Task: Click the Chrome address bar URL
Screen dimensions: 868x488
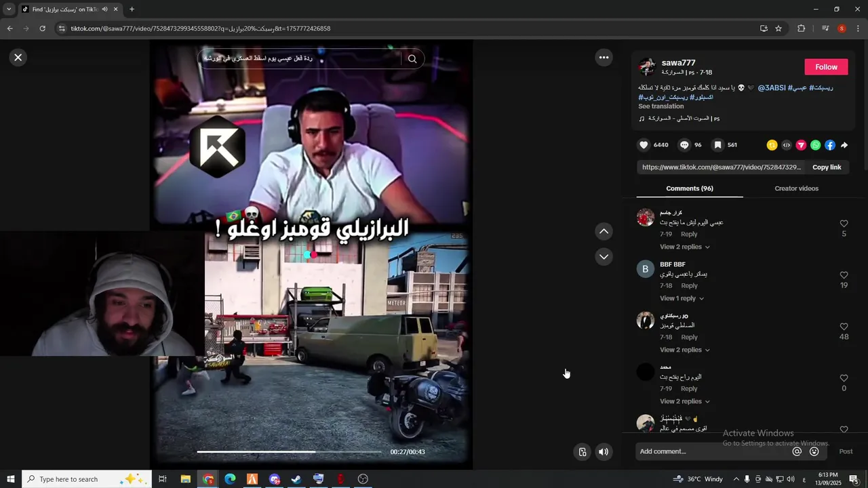Action: pyautogui.click(x=201, y=28)
